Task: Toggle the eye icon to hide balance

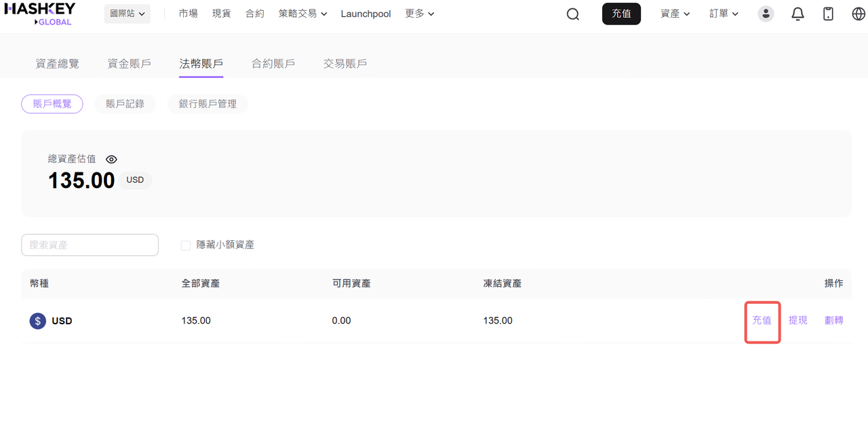Action: click(x=112, y=159)
